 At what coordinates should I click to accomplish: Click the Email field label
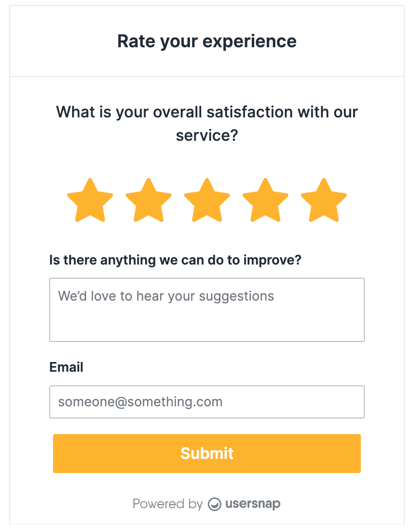(66, 367)
